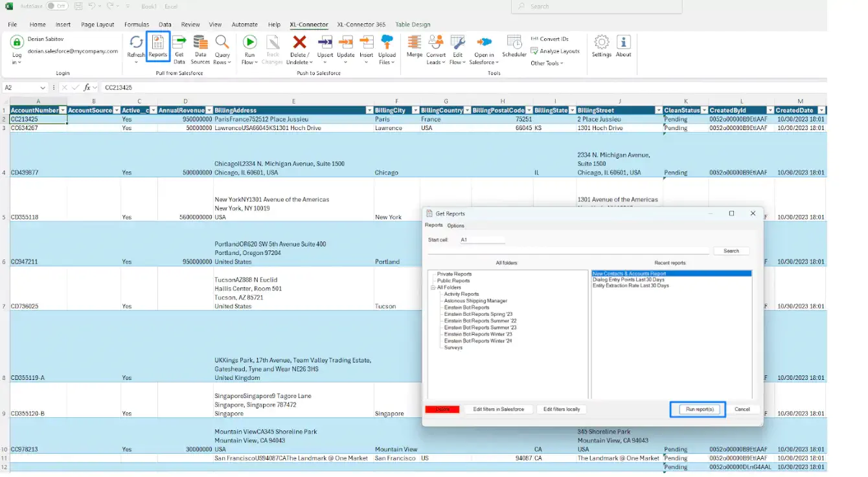Select the Public Reports folder
868x477 pixels.
[x=453, y=281]
